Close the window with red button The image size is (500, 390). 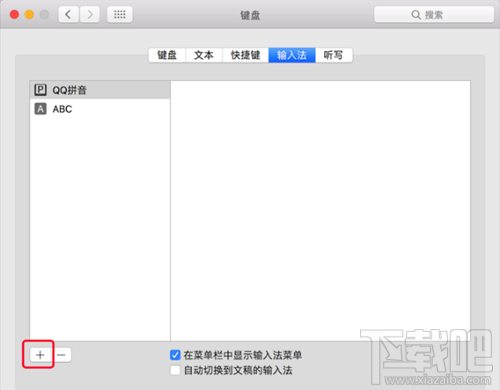[x=14, y=14]
